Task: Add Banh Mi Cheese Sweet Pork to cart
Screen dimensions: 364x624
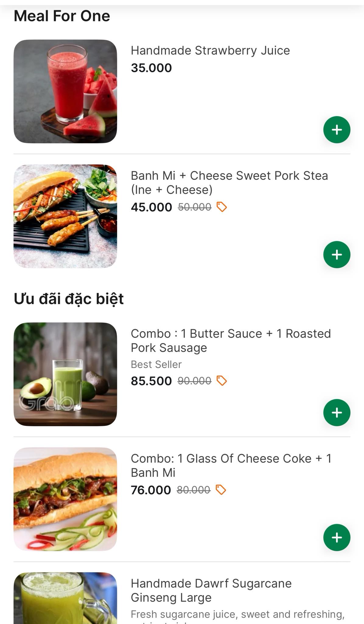Action: click(x=337, y=255)
